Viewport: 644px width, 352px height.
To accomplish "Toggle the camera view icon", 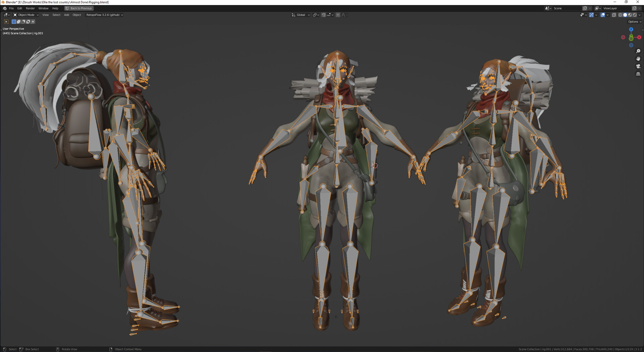I will [x=638, y=67].
